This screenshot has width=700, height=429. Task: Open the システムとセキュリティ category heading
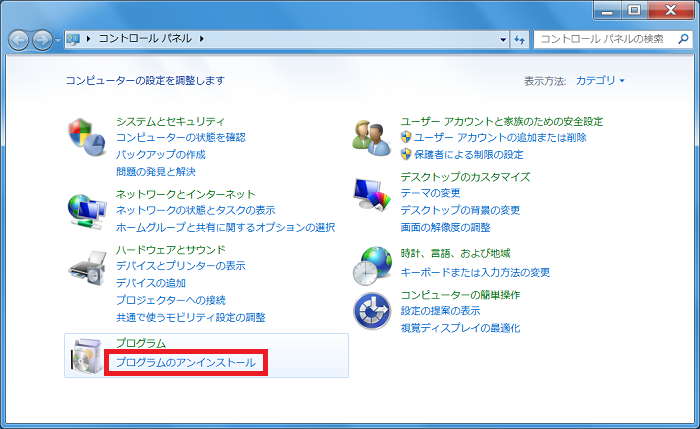coord(170,121)
